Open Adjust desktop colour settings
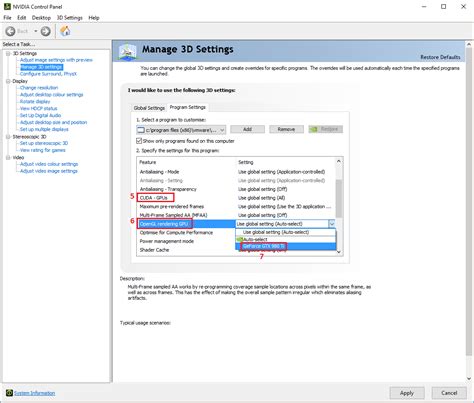The width and height of the screenshot is (474, 403). pos(51,95)
